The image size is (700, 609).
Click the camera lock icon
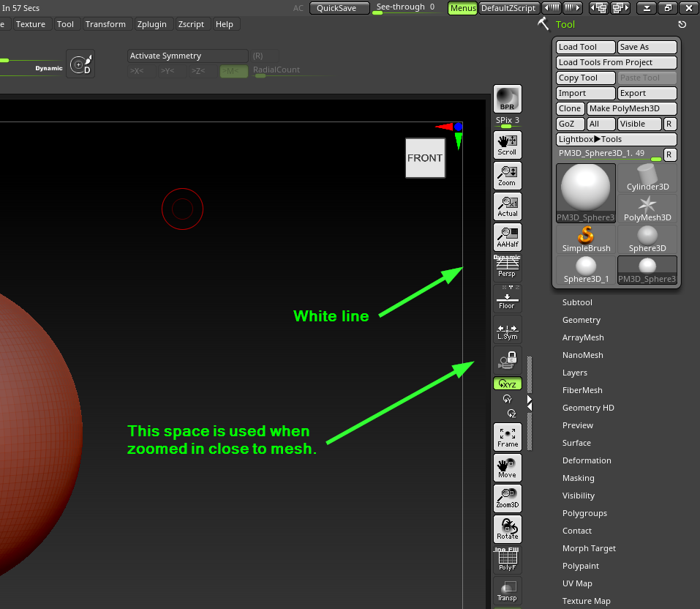[x=507, y=360]
